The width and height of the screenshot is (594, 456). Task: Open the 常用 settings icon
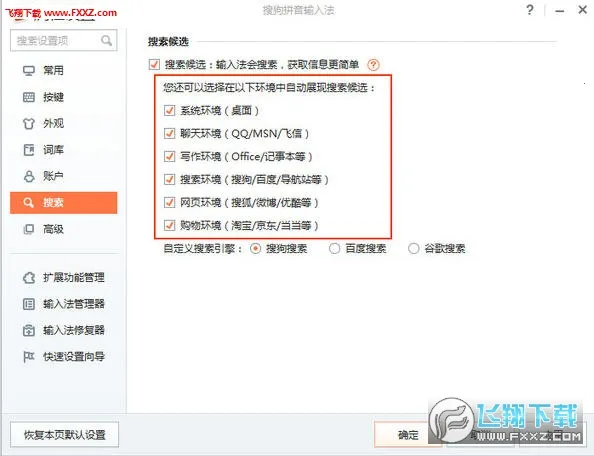(29, 71)
